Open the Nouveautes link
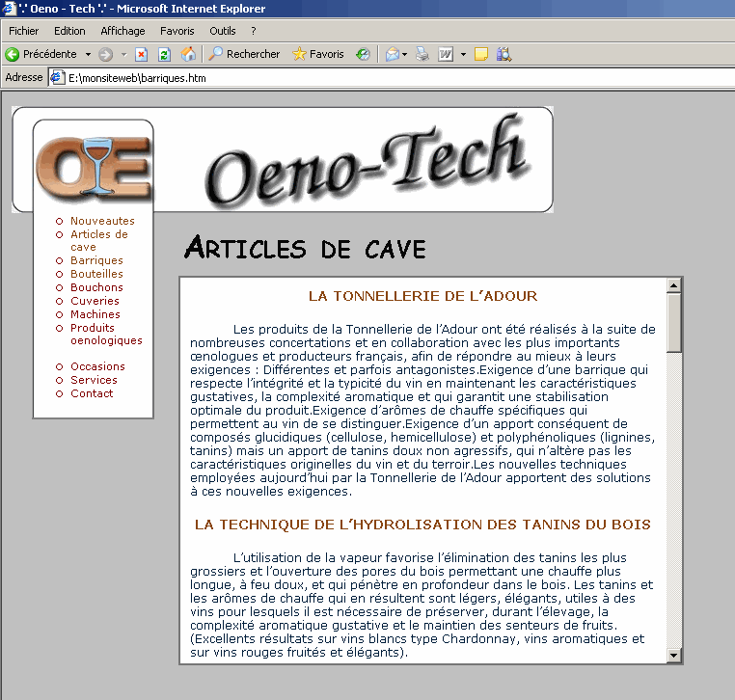This screenshot has height=700, width=735. (102, 221)
